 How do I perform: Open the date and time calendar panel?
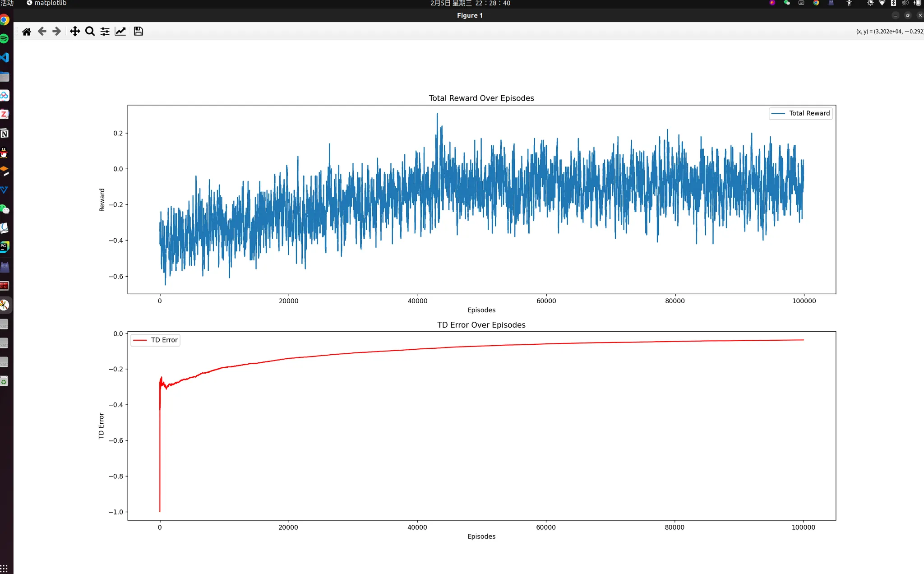tap(470, 3)
